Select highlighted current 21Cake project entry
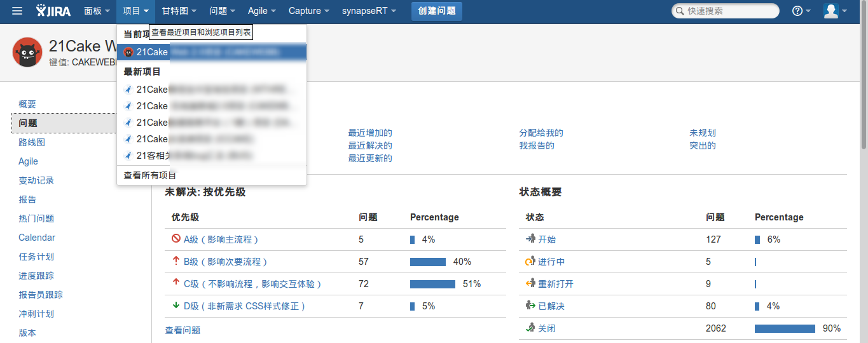 [212, 52]
